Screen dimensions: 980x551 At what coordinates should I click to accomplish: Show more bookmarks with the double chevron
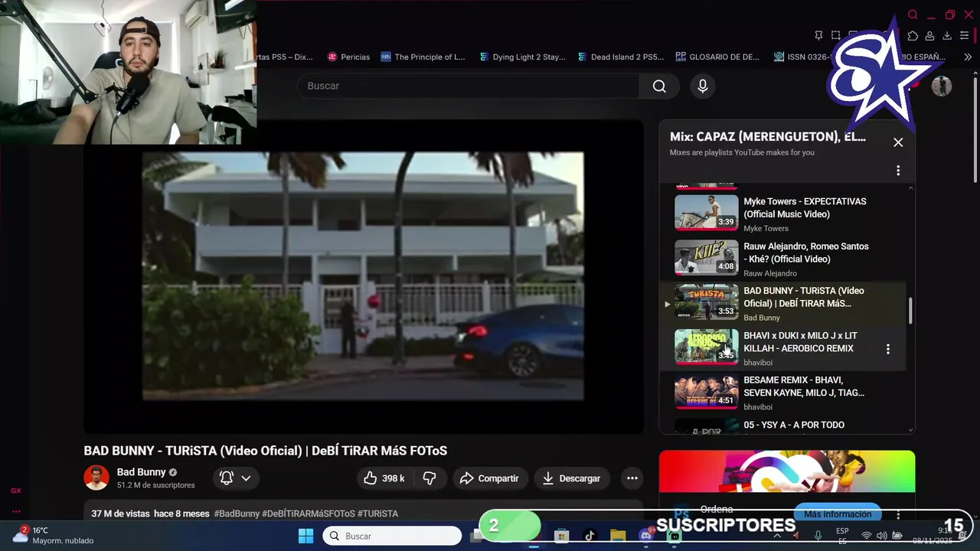968,57
